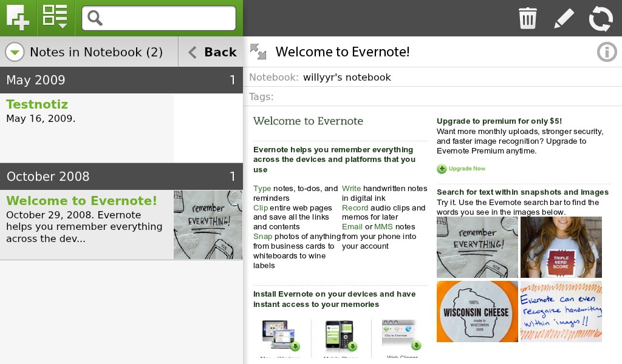
Task: Open the Wisconsin Cheese image
Action: point(477,311)
